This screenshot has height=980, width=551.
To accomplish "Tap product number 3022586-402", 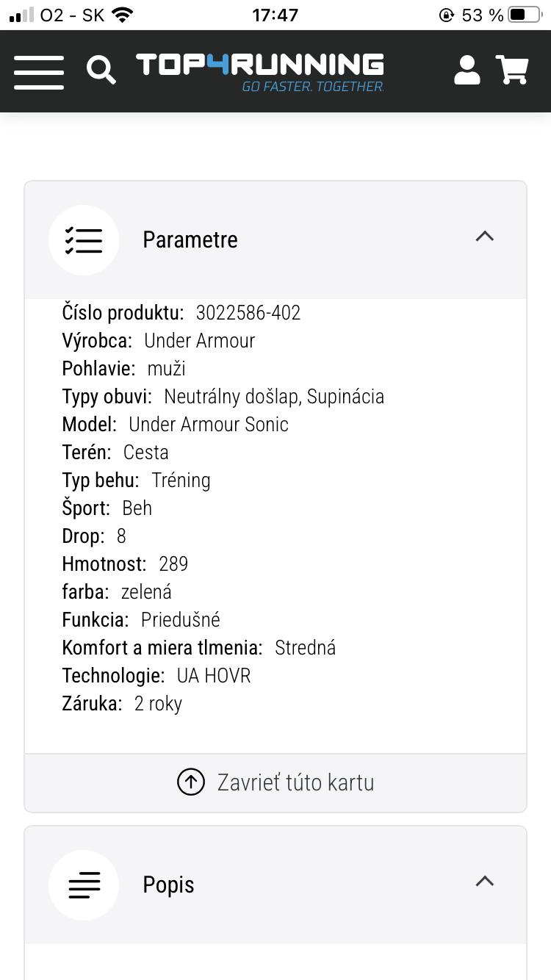I will click(x=248, y=313).
